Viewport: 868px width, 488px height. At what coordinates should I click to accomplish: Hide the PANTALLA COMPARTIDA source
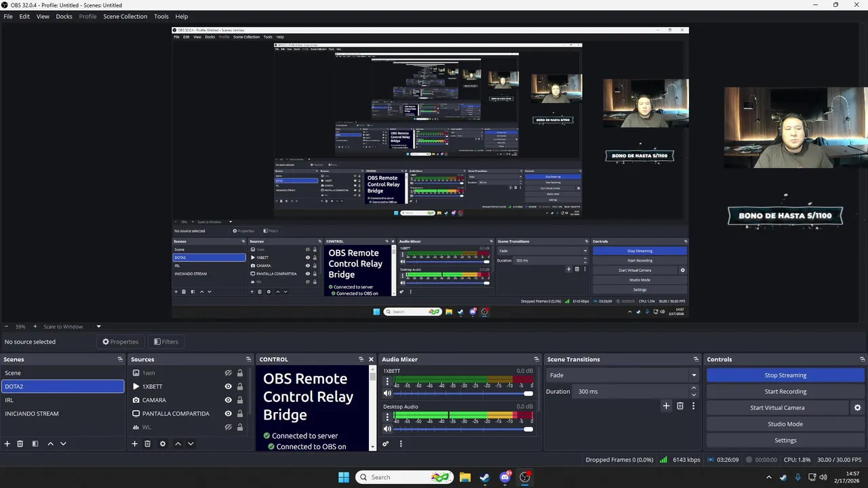coord(229,413)
